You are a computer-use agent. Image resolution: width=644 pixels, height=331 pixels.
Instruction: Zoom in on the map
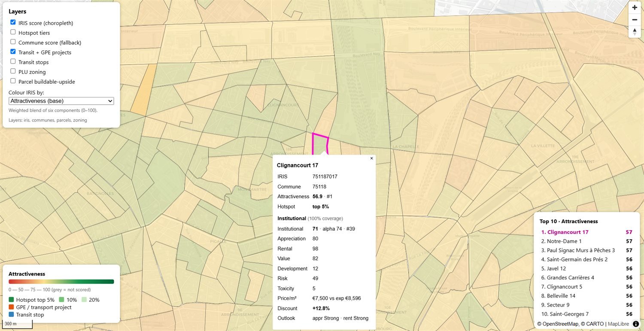click(635, 7)
